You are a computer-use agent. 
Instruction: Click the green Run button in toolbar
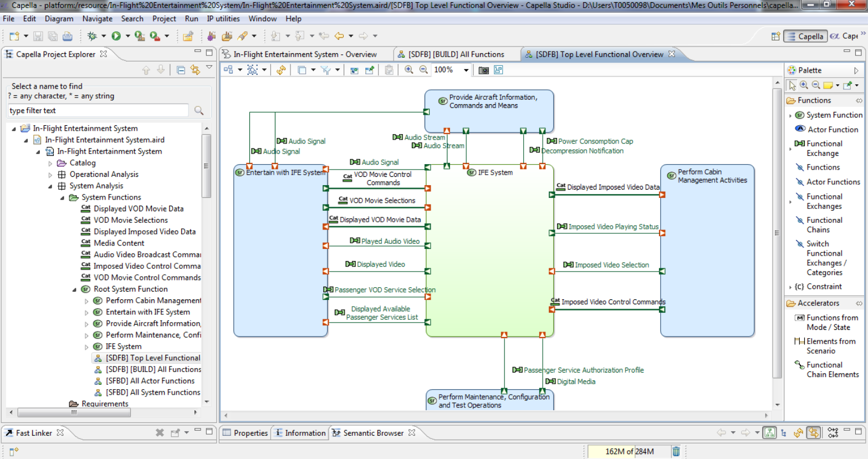(116, 36)
